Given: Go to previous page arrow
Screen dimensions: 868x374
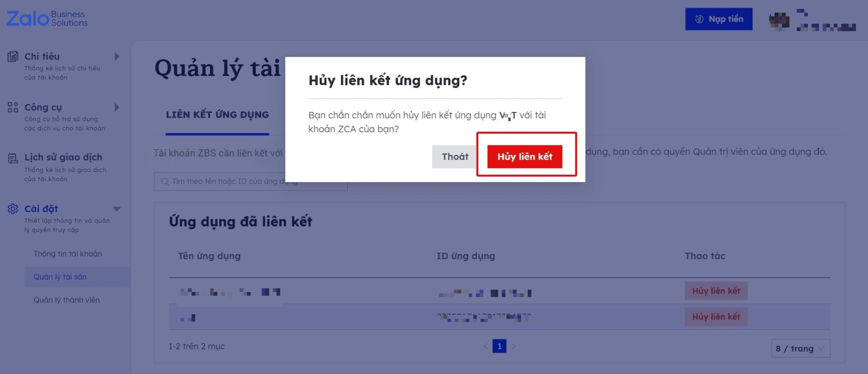Looking at the screenshot, I should pyautogui.click(x=485, y=346).
